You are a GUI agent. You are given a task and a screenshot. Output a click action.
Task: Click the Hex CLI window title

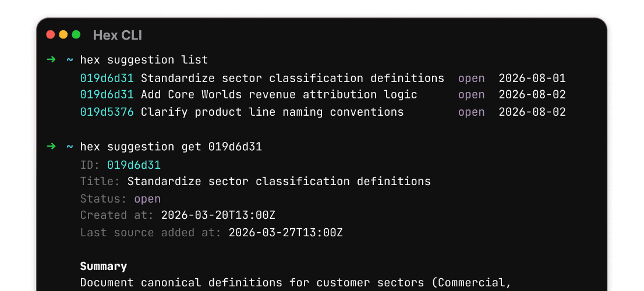[x=118, y=36]
